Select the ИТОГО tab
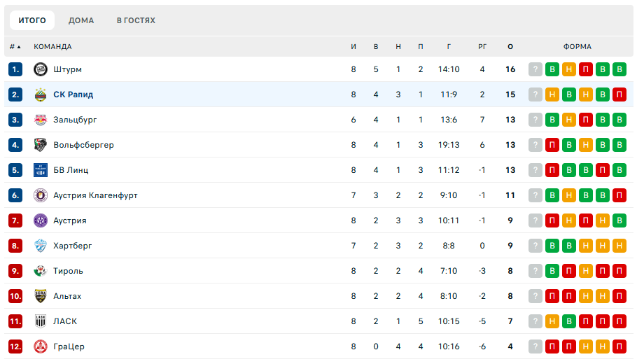The width and height of the screenshot is (637, 364). (32, 20)
